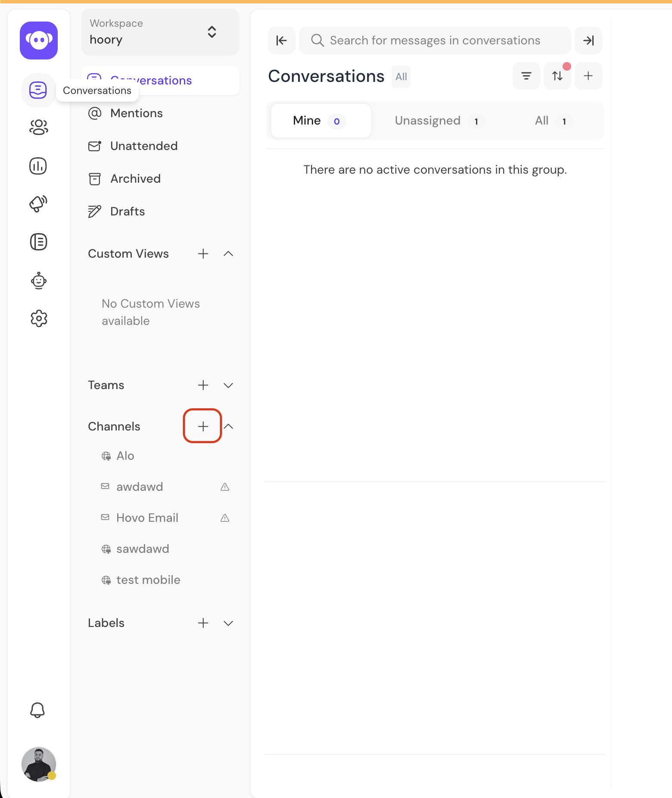Open the Reports bar chart icon
The width and height of the screenshot is (672, 798).
pos(38,166)
